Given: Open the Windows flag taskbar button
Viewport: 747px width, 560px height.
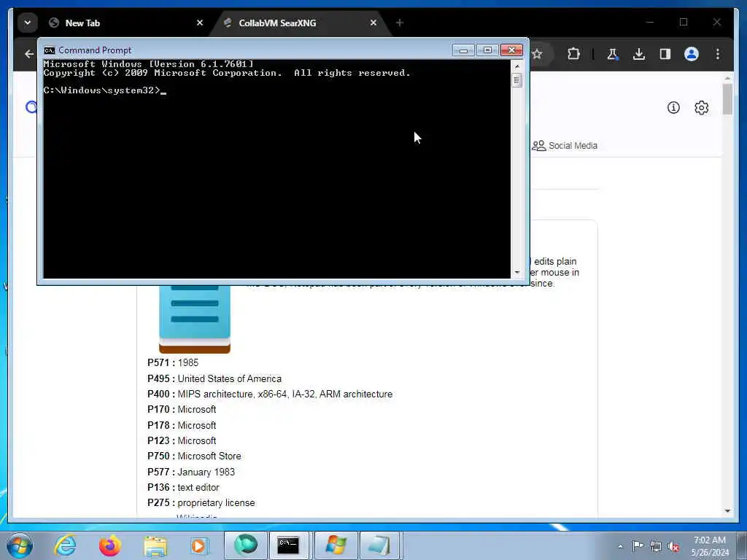Looking at the screenshot, I should point(336,545).
